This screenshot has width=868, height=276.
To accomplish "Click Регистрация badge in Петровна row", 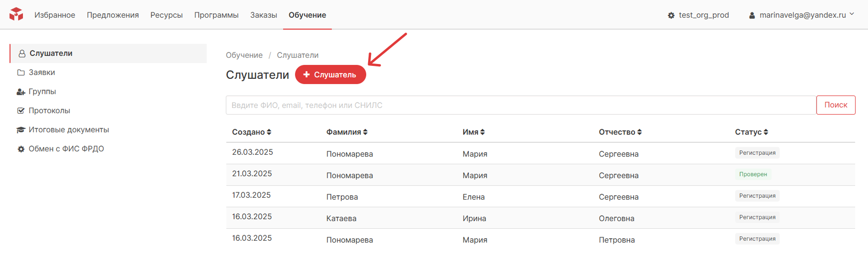I will pos(757,239).
